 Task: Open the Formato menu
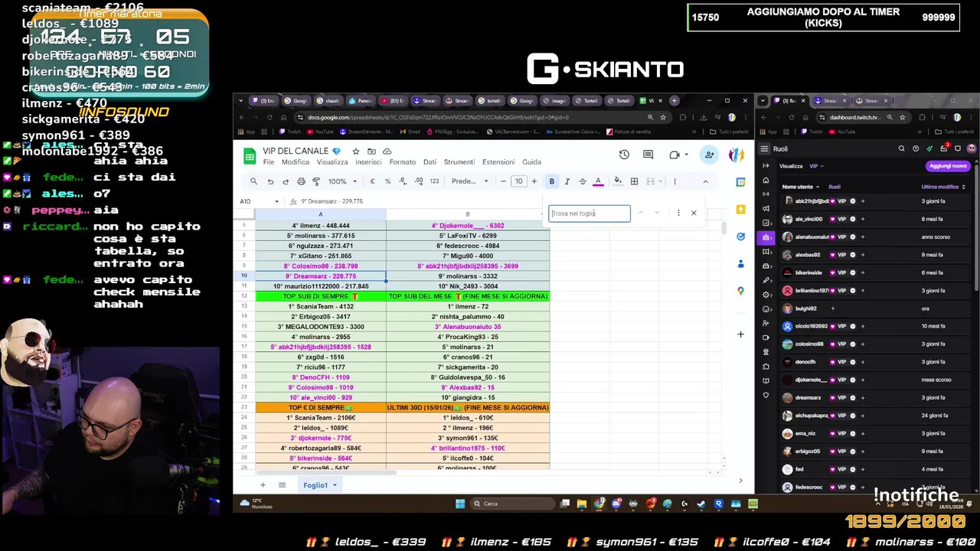pyautogui.click(x=402, y=162)
